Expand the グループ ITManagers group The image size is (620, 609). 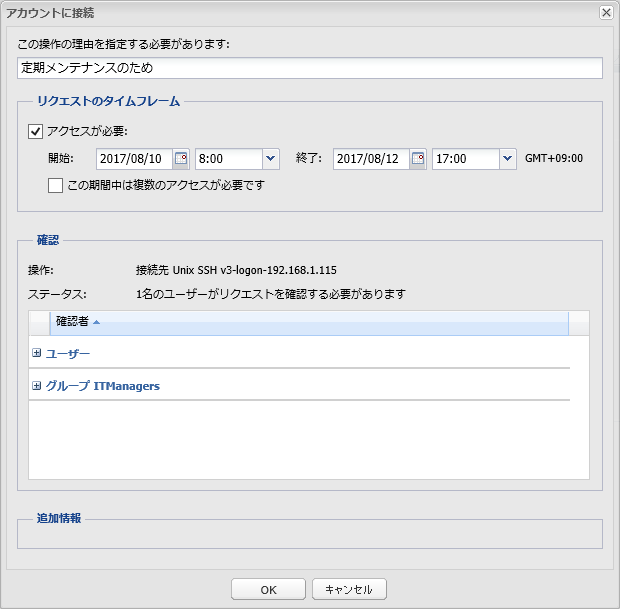[36, 386]
